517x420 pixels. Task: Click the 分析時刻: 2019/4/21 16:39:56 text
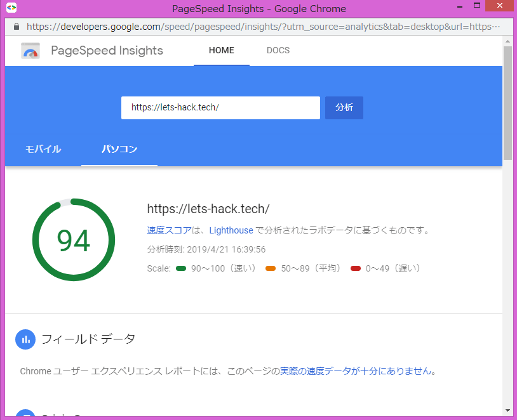[206, 249]
